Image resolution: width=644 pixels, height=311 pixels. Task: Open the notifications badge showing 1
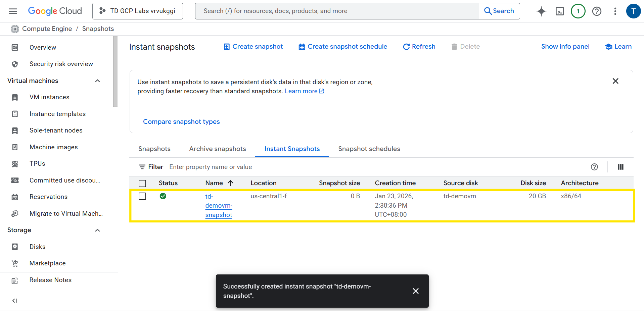tap(578, 11)
